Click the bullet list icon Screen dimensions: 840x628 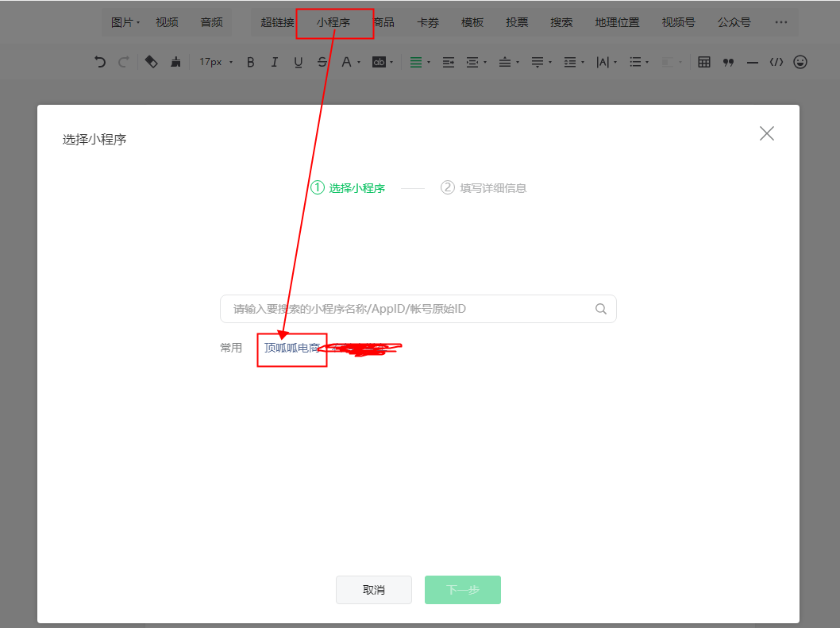(635, 62)
